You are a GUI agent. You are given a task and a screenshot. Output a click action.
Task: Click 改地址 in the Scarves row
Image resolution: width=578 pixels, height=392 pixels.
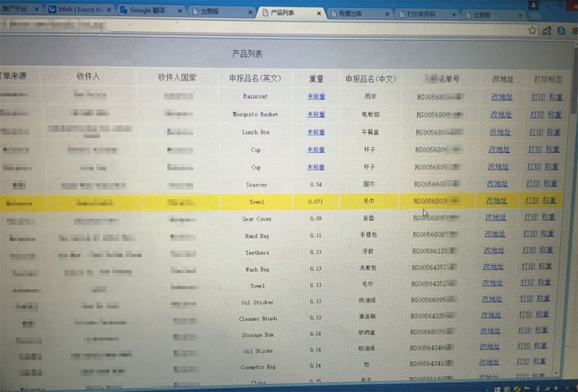[x=497, y=183]
